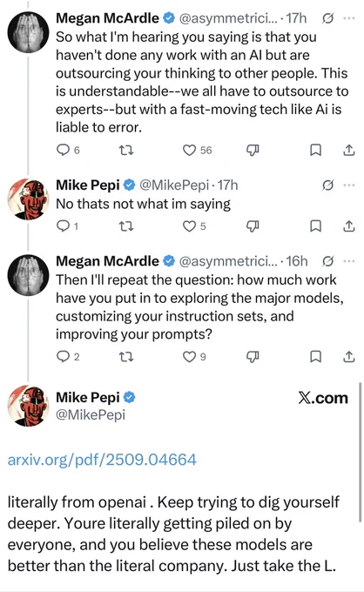
Task: Retweet Mike Pepi's 'No thats not' reply
Action: pyautogui.click(x=126, y=226)
